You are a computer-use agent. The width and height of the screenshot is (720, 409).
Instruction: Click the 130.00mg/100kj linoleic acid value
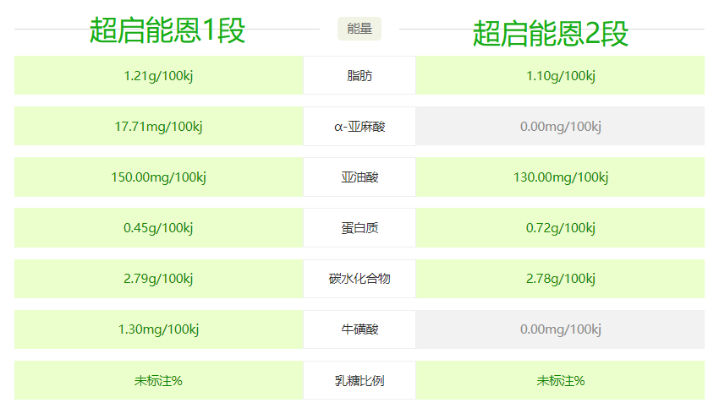click(x=560, y=178)
